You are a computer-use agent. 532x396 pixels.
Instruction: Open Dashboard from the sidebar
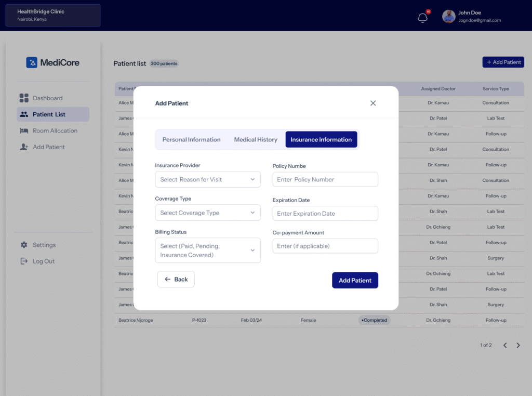47,98
